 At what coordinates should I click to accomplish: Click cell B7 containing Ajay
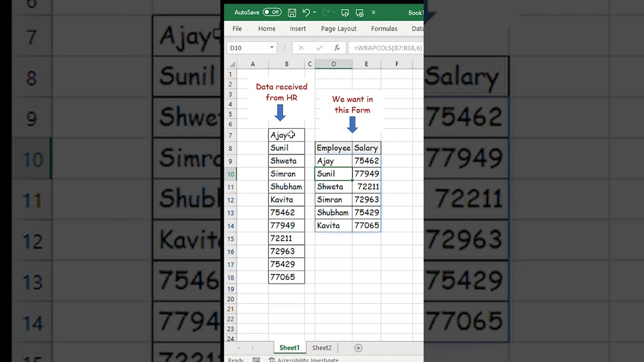(x=286, y=135)
